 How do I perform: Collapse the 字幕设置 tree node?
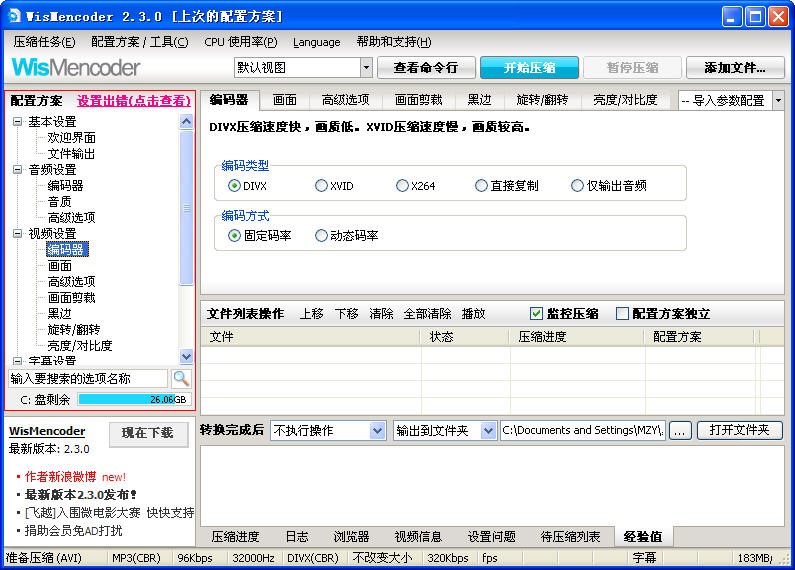coord(18,361)
